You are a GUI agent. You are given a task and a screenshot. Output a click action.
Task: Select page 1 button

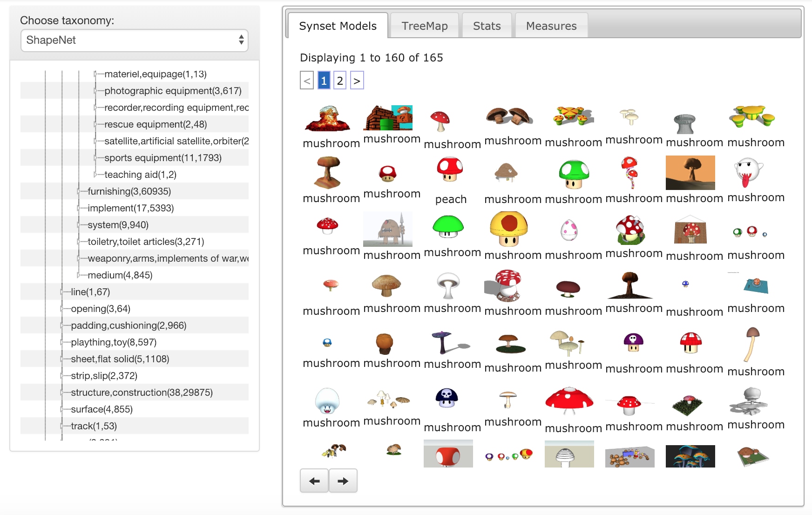(324, 81)
